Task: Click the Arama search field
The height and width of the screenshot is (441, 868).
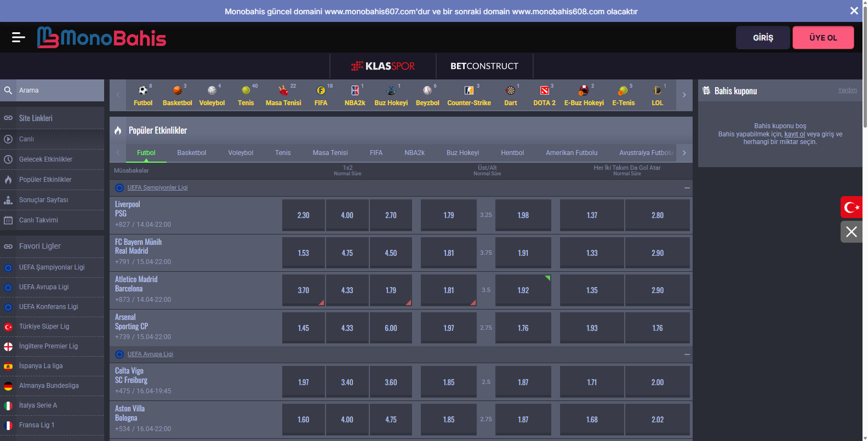Action: coord(59,90)
